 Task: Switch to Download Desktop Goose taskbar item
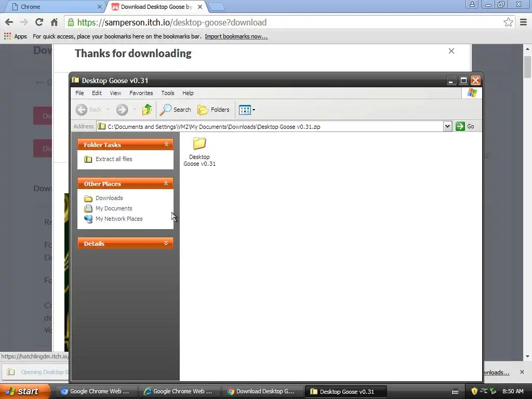coord(262,392)
